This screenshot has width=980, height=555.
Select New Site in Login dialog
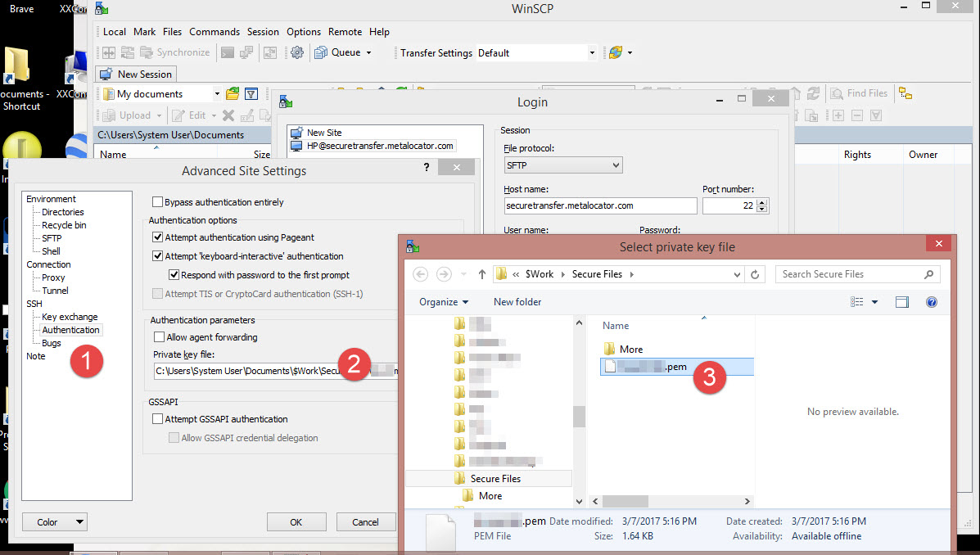[323, 133]
